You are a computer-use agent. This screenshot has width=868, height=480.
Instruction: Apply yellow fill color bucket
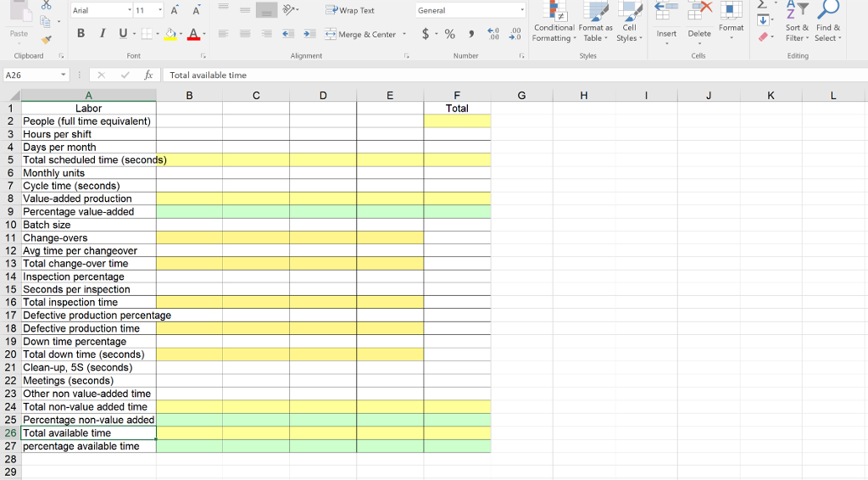click(170, 34)
